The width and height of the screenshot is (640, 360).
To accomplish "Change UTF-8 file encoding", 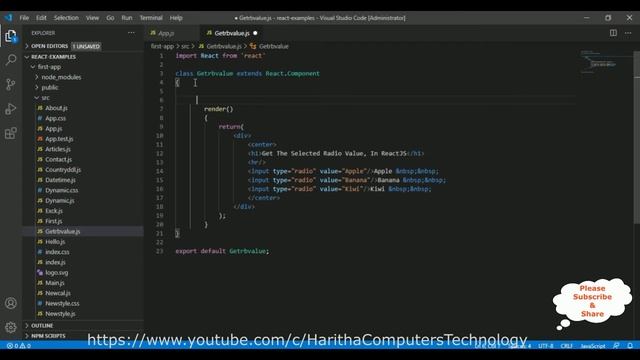I will coord(546,346).
